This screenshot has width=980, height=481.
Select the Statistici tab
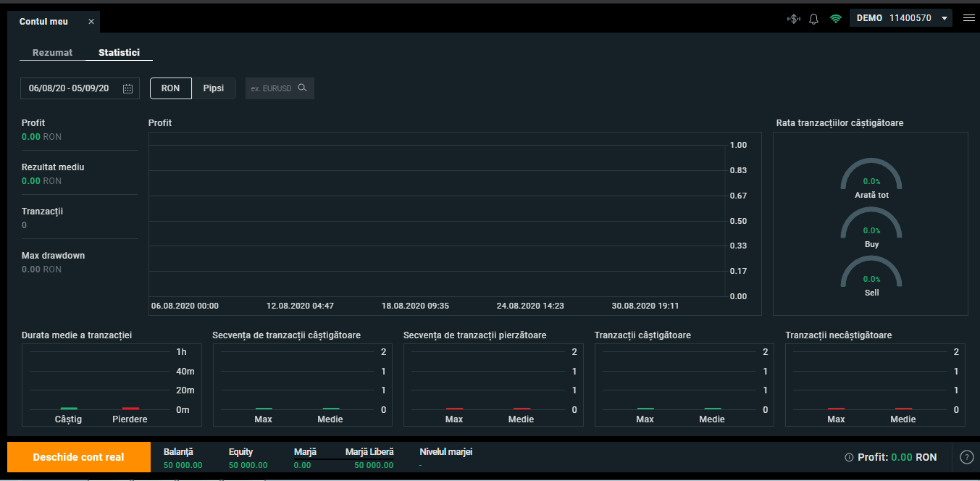click(x=119, y=52)
